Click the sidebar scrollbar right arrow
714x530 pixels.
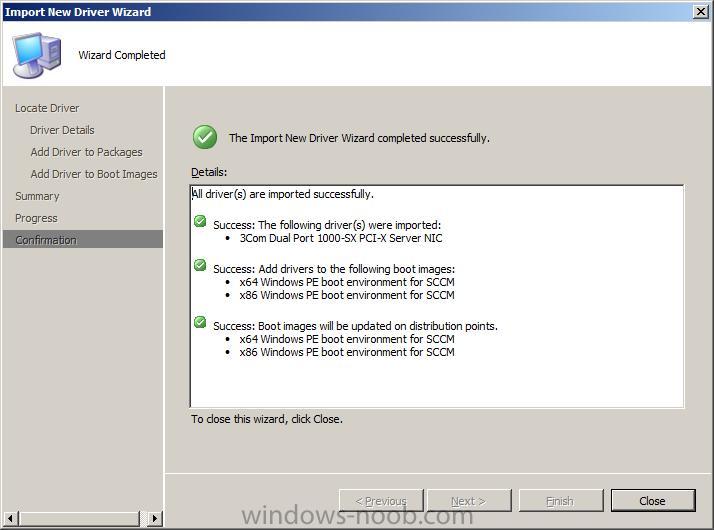coord(155,518)
